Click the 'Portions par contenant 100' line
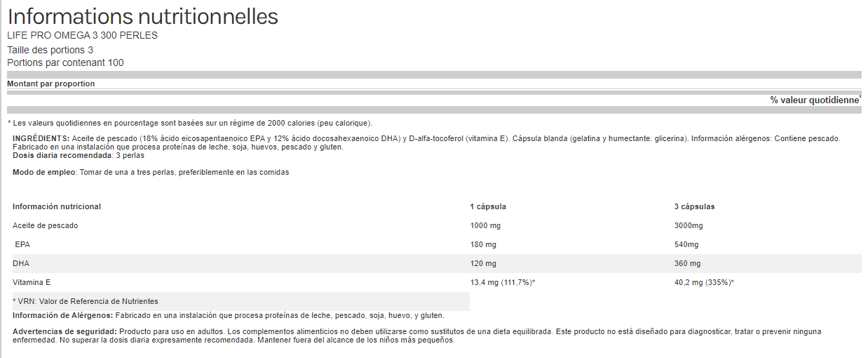This screenshot has width=868, height=358. click(65, 62)
